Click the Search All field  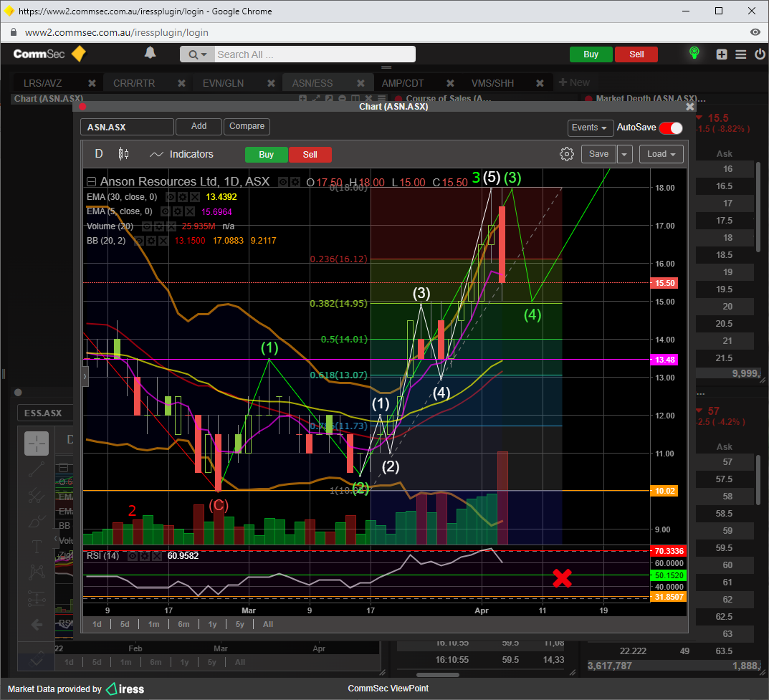tap(315, 54)
